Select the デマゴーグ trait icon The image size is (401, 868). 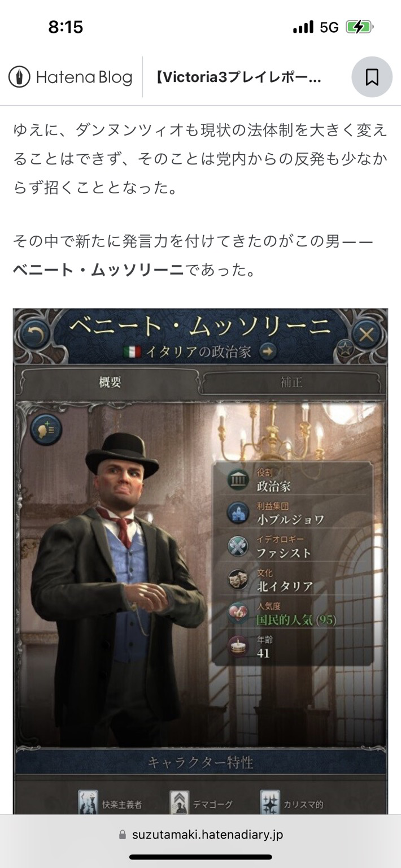(180, 802)
